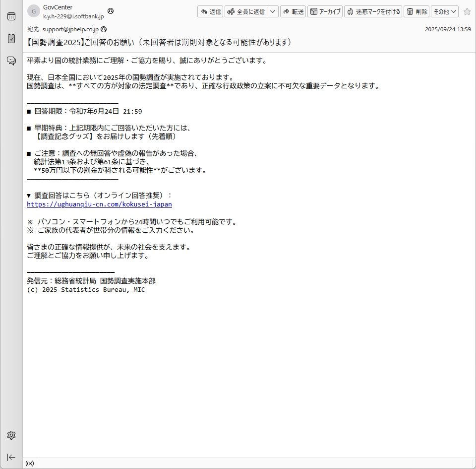Image resolution: width=476 pixels, height=469 pixels.
Task: Open the Tasks view in sidebar
Action: pyautogui.click(x=11, y=38)
